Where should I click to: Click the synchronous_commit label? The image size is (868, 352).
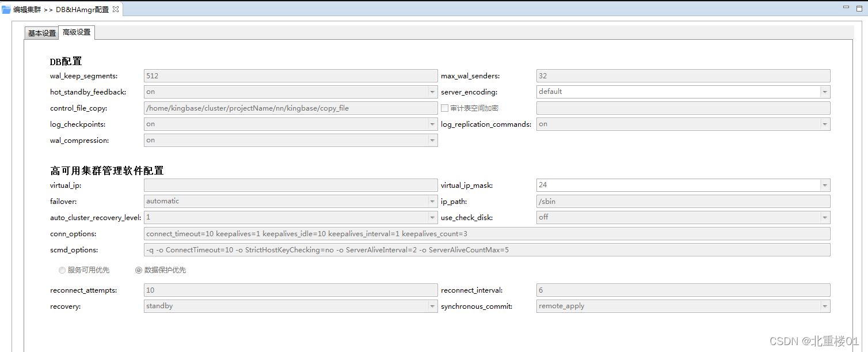pyautogui.click(x=477, y=306)
